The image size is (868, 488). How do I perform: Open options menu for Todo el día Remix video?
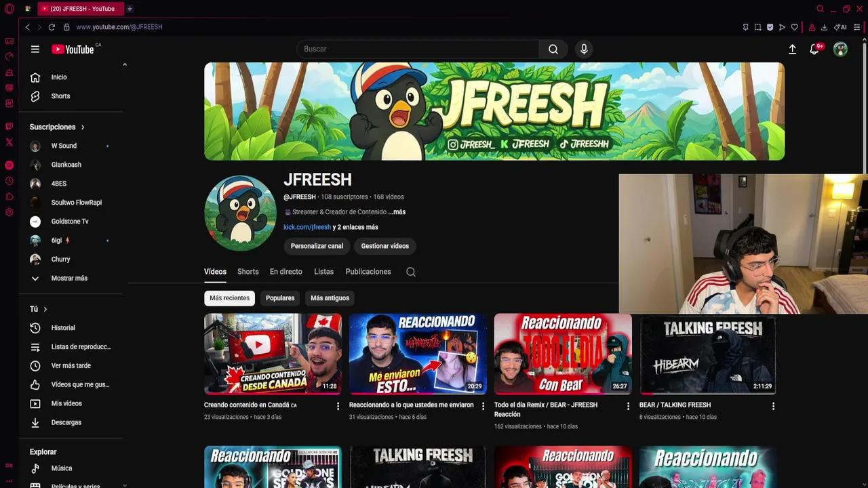coord(628,406)
